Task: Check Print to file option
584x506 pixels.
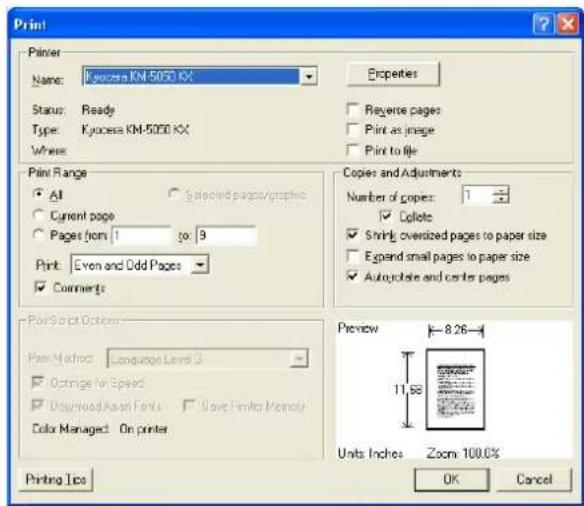Action: click(352, 150)
